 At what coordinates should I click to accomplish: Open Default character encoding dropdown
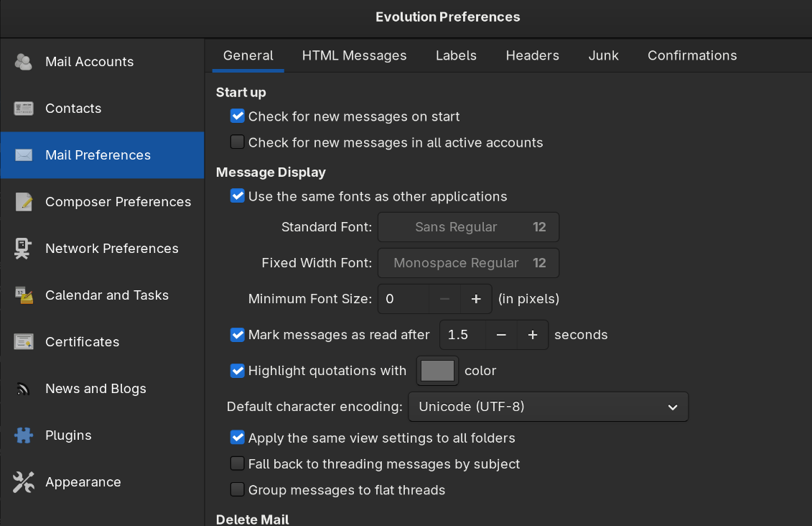tap(548, 407)
